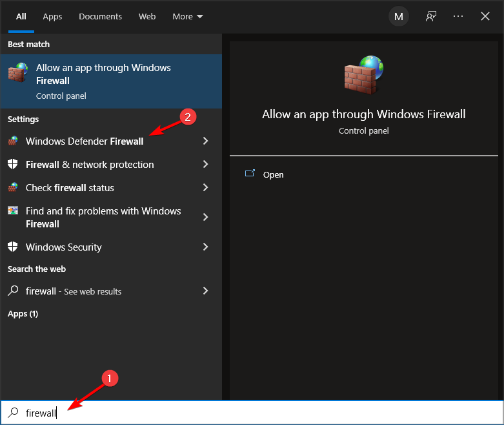Click the Open icon in preview pane
Screen dimensions: 504x425
[x=250, y=174]
